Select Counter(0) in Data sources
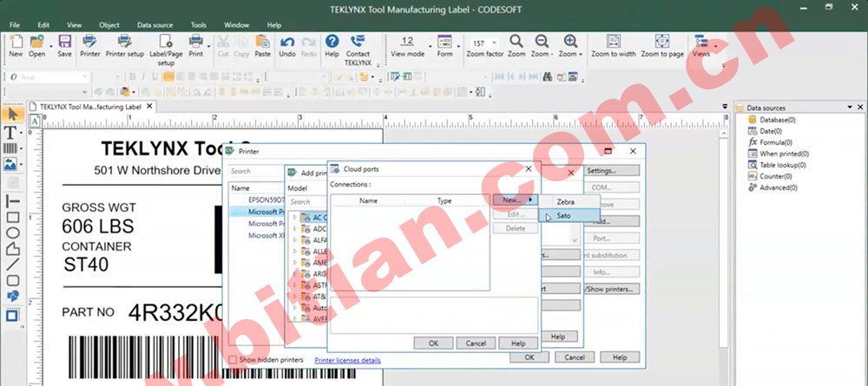The image size is (868, 386). (x=775, y=176)
